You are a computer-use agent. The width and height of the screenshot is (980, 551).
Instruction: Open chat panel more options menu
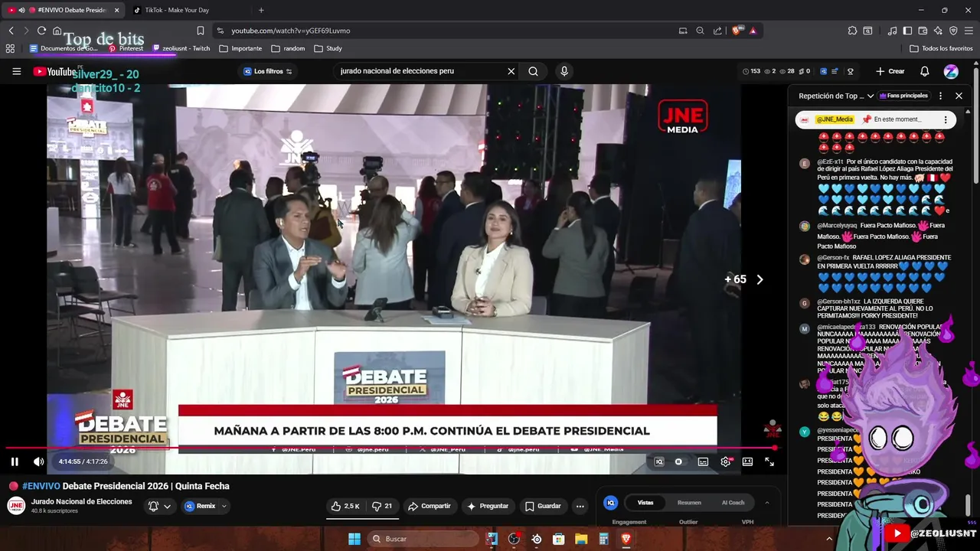pyautogui.click(x=940, y=96)
